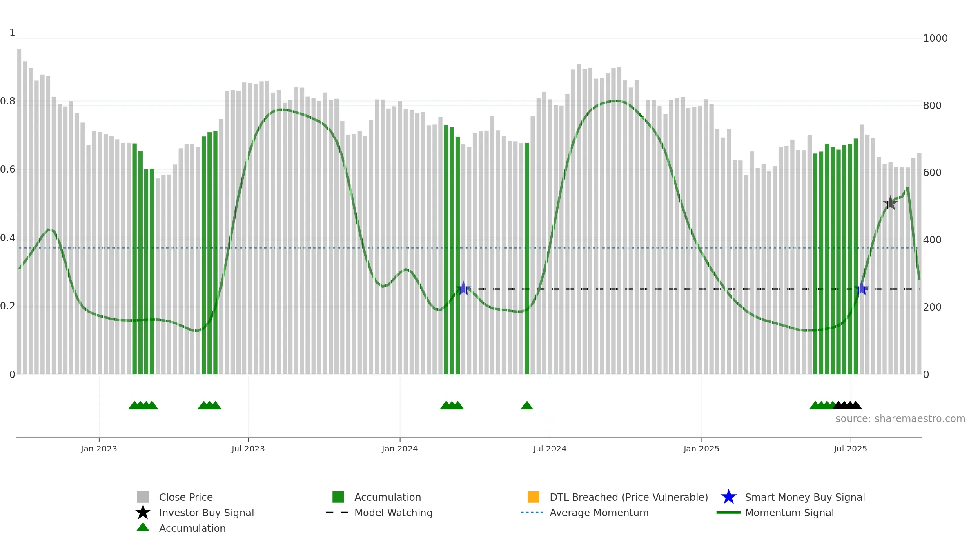Click the green triangles cluster after Jan 2023
The width and height of the screenshot is (980, 551).
(x=143, y=405)
